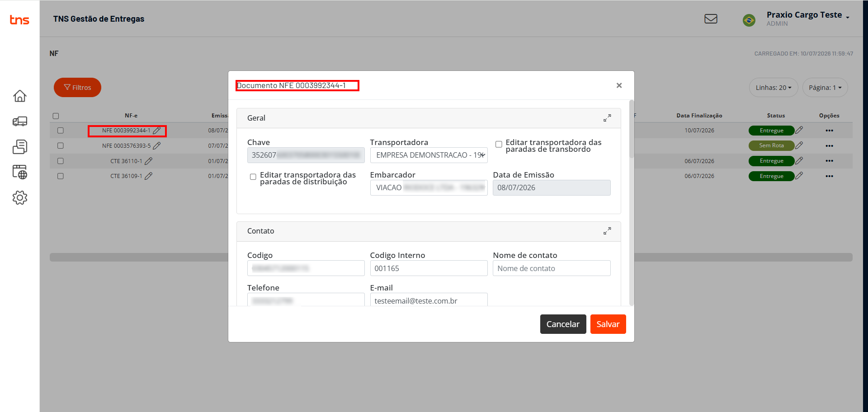Edit the status of the CTE 36109-1 row

799,176
